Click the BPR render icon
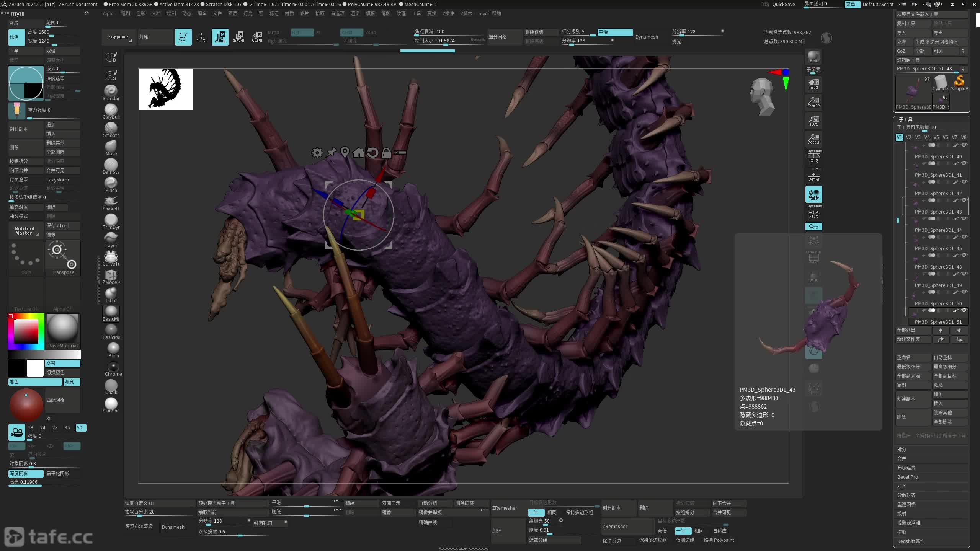980x551 pixels. click(x=813, y=57)
